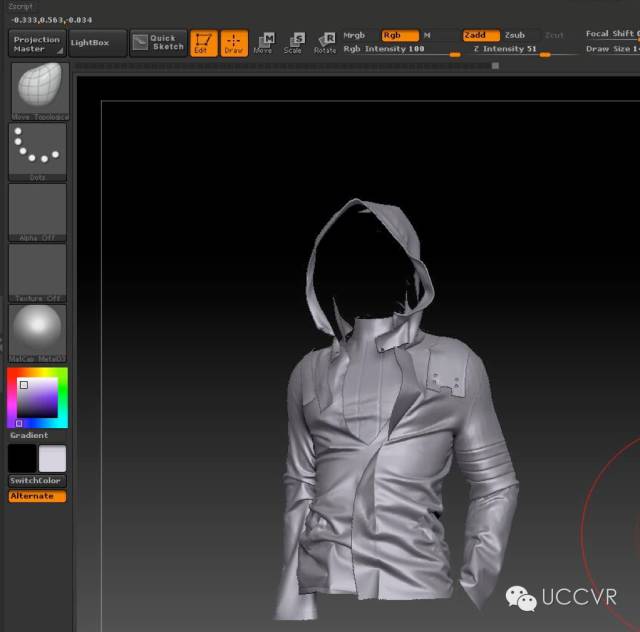Screen dimensions: 640x632
Task: Adjust the Z Intensity slider
Action: click(524, 49)
